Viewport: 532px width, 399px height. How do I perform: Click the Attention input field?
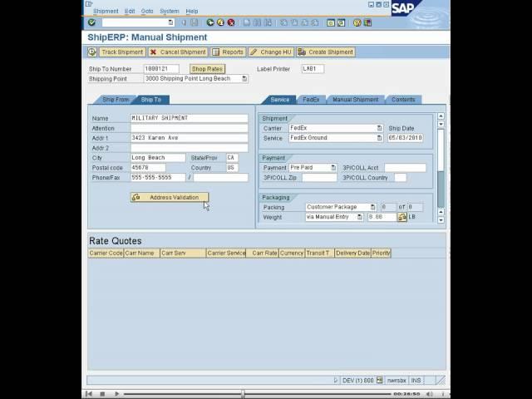[189, 128]
